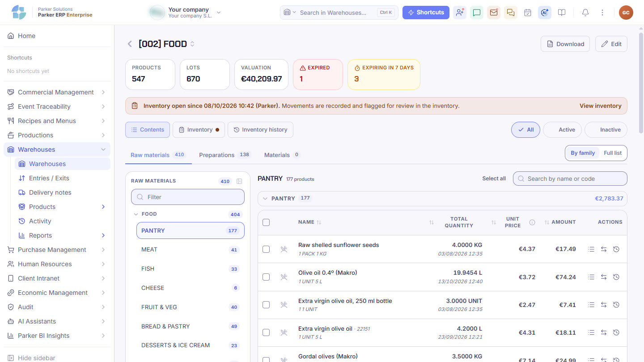
Task: Click the Search by name or code field
Action: tap(570, 179)
